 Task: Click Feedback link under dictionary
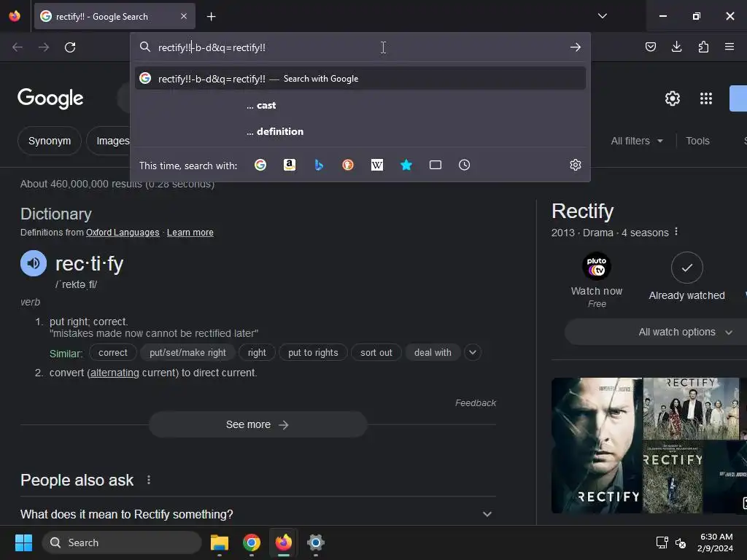pyautogui.click(x=476, y=402)
